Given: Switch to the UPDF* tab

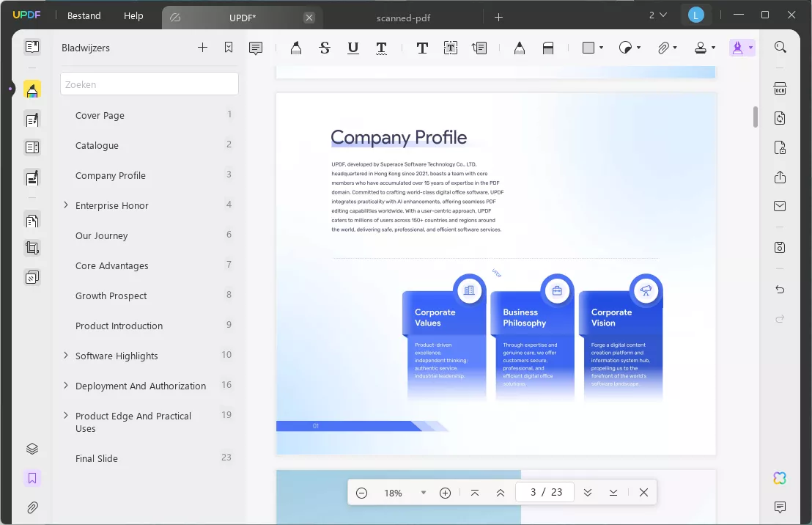Looking at the screenshot, I should click(x=242, y=18).
